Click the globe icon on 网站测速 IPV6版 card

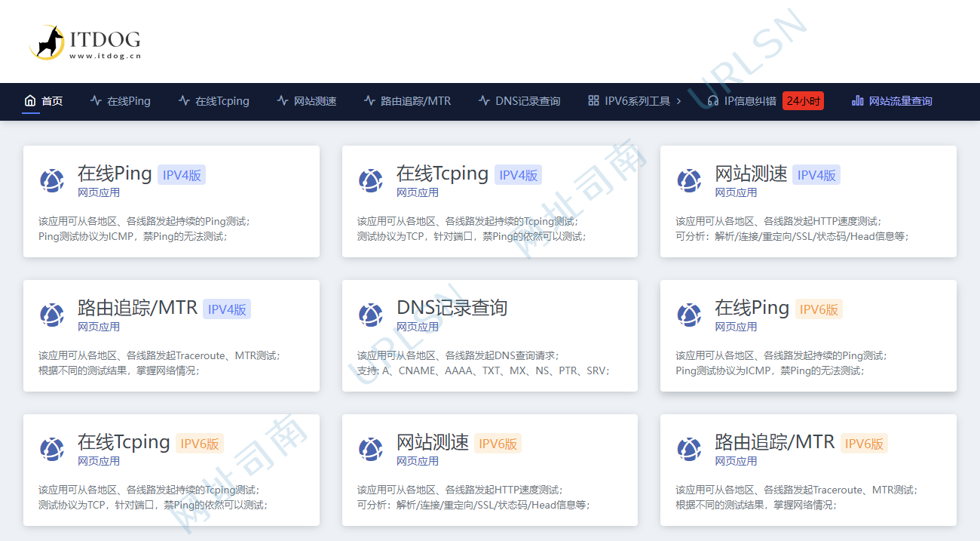pyautogui.click(x=370, y=449)
